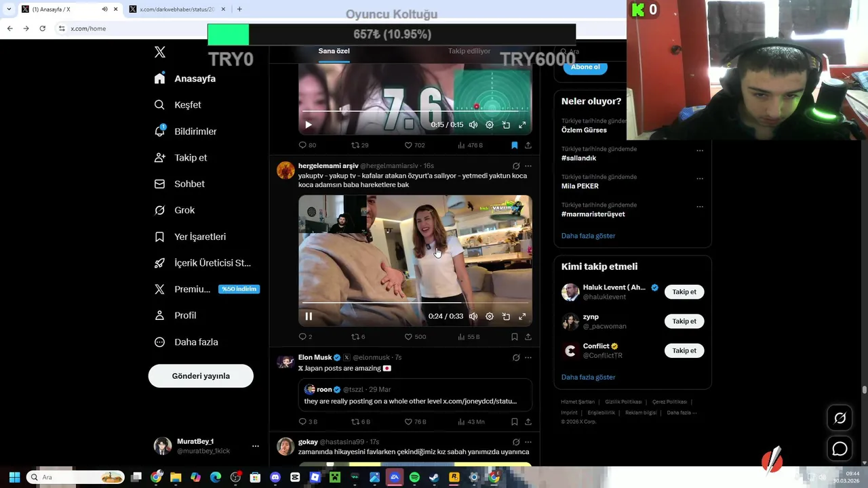This screenshot has height=488, width=868.
Task: Open the floating Grok button
Action: 840,418
